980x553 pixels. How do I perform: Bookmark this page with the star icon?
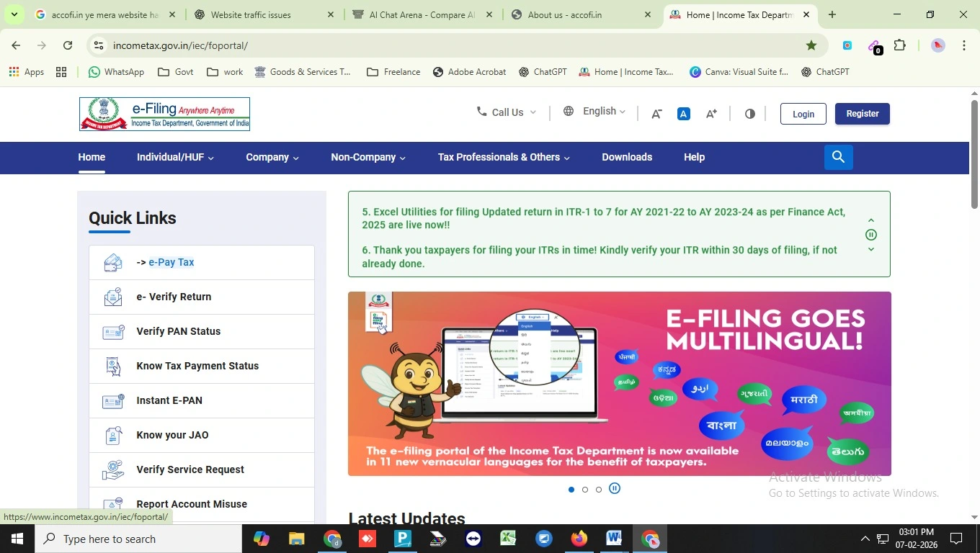[x=811, y=45]
